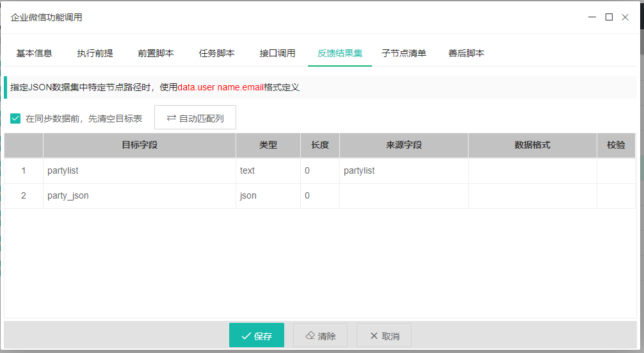Click the 数据格式 column header
The height and width of the screenshot is (353, 644).
[532, 145]
